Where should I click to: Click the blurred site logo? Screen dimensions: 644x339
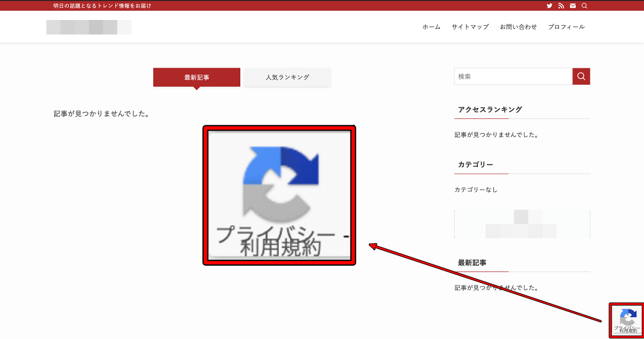pos(89,27)
